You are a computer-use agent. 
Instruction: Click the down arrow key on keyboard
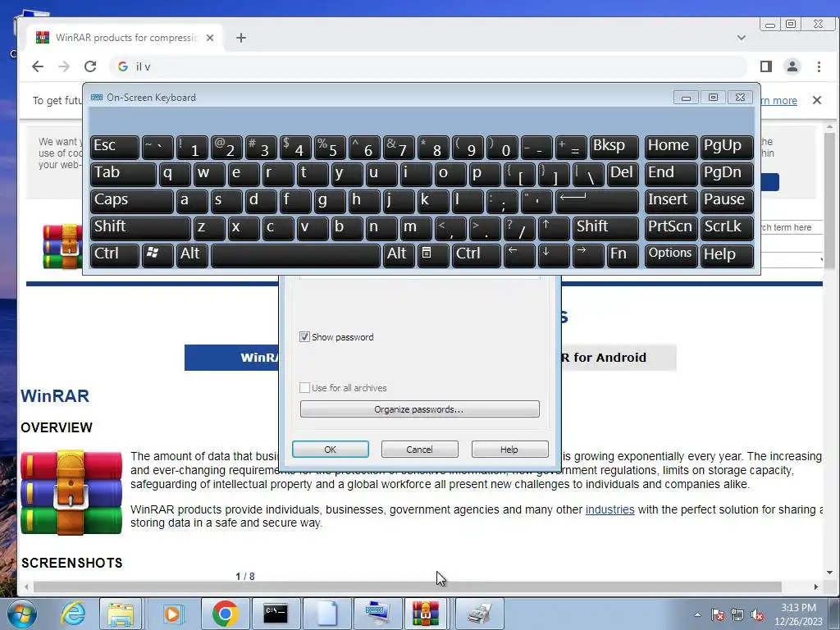[553, 255]
